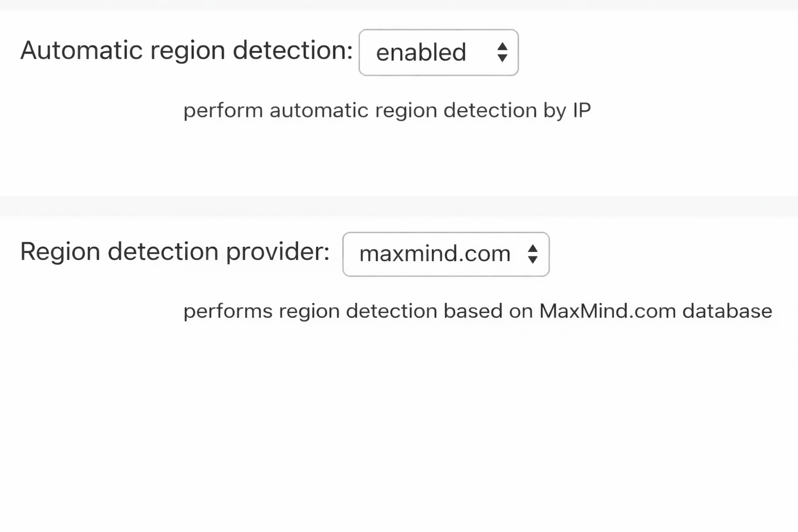Open the Region detection provider dropdown
Viewport: 798px width, 532px height.
coord(445,254)
